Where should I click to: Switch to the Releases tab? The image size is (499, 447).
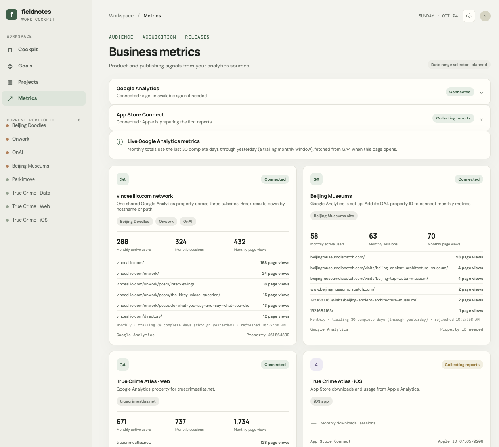(197, 37)
